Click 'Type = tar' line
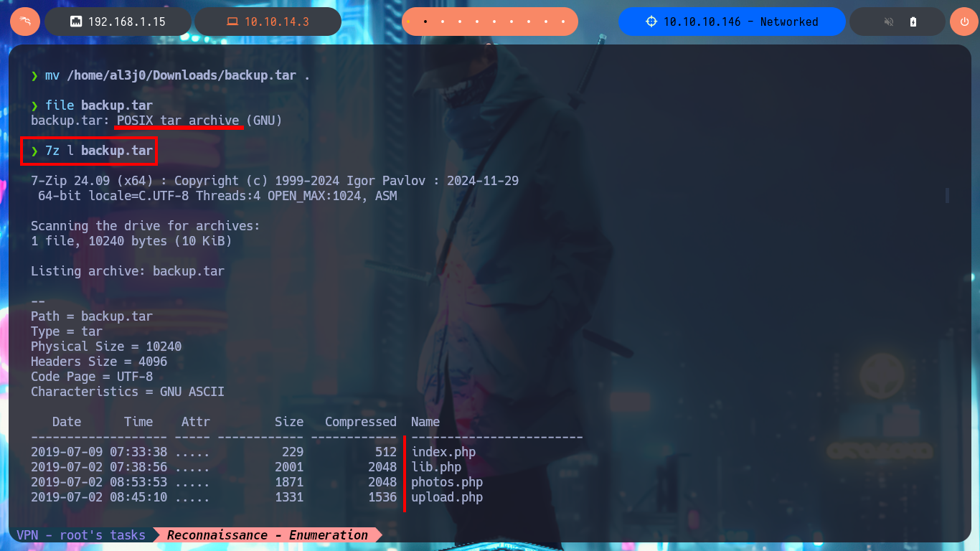The image size is (980, 551). click(x=67, y=331)
